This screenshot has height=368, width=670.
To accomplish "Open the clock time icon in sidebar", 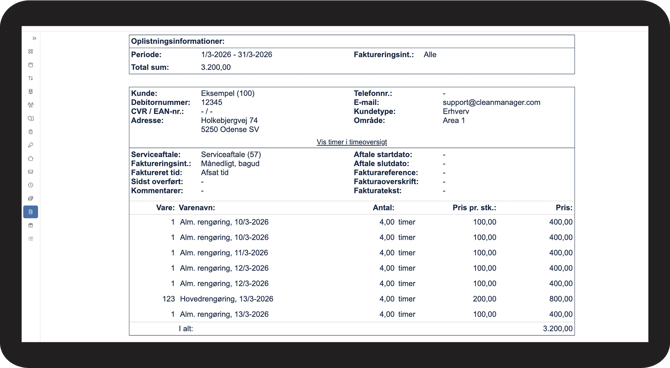I will pos(30,185).
